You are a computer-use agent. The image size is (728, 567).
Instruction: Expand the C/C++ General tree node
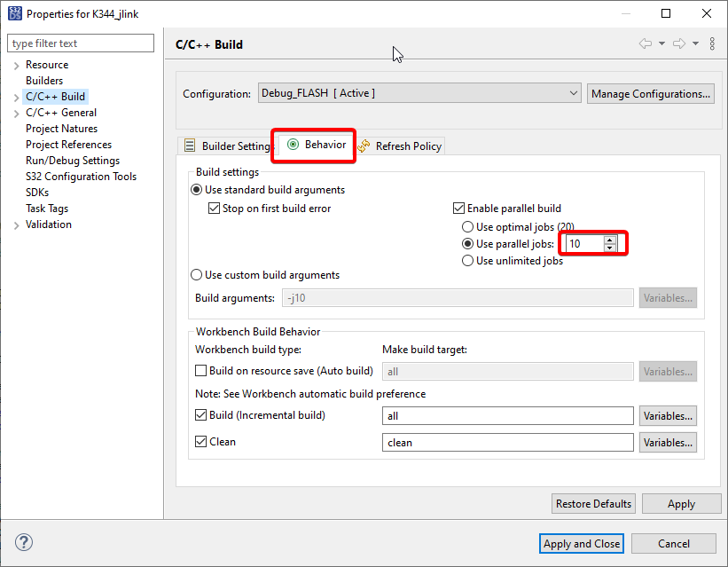pyautogui.click(x=16, y=113)
